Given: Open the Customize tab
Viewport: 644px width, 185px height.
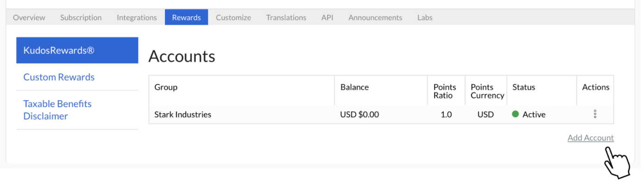Looking at the screenshot, I should [x=234, y=18].
